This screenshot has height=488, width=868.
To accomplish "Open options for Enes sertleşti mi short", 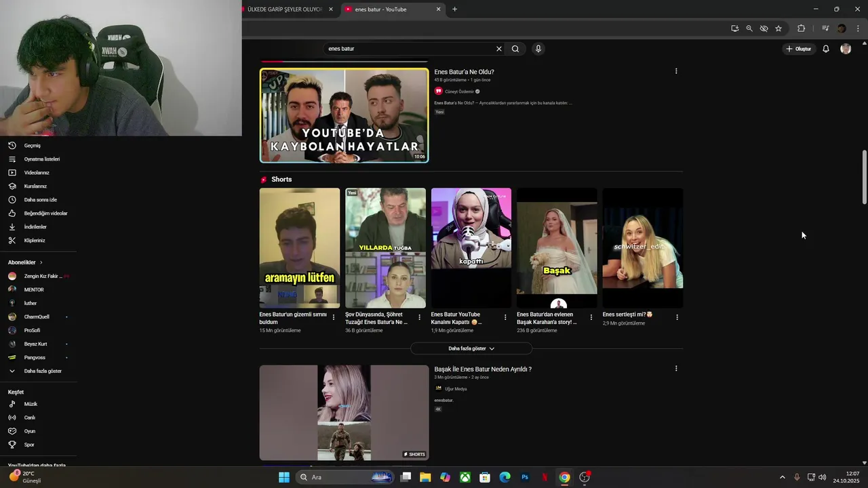I will pos(677,317).
